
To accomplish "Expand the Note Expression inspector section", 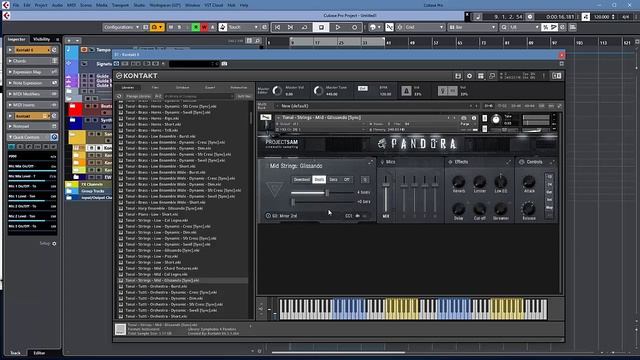I will [x=32, y=83].
